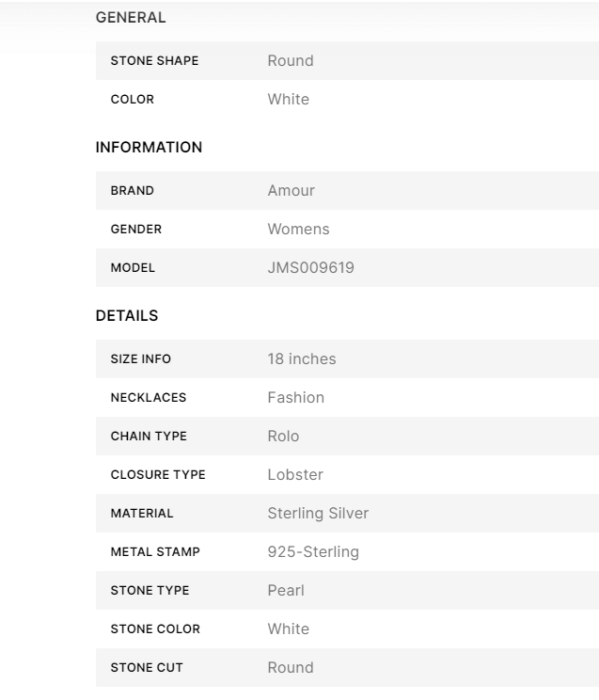The height and width of the screenshot is (700, 599).
Task: Click the model number JMS009619
Action: [310, 268]
